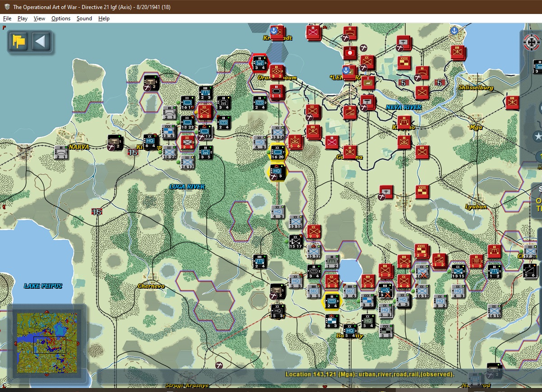Select the gray 13-6 corps counter
The width and height of the screenshot is (542, 392).
point(169,132)
